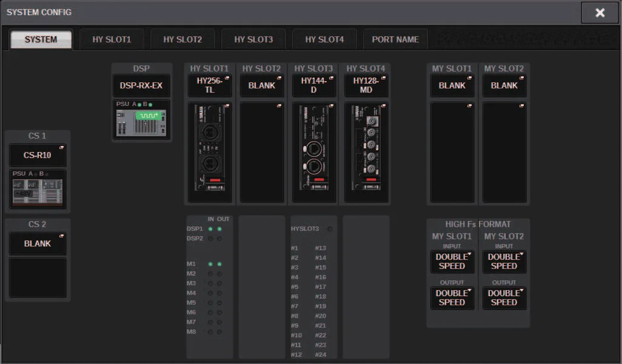The image size is (622, 364).
Task: Click the DSP PSU A status indicator
Action: [x=139, y=105]
